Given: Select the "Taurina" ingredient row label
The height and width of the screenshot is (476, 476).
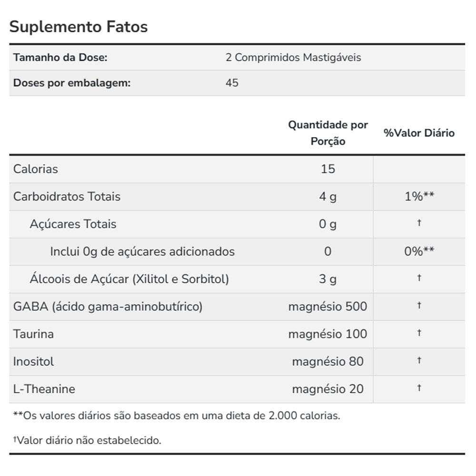Looking at the screenshot, I should pos(33,334).
